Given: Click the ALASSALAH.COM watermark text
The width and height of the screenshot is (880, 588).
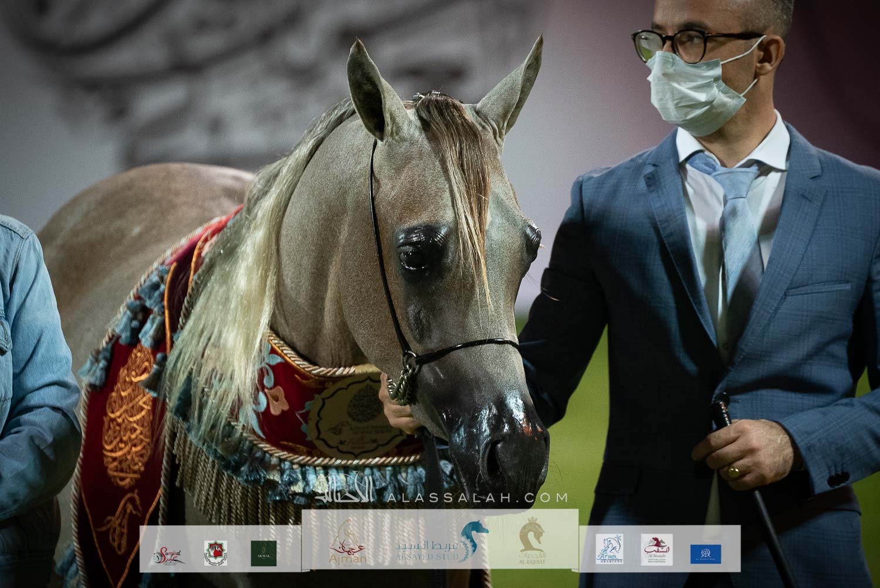Looking at the screenshot, I should [x=476, y=498].
